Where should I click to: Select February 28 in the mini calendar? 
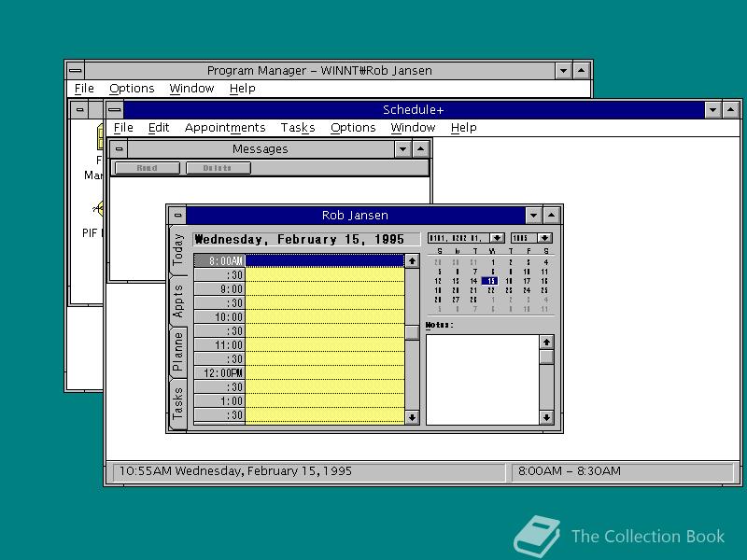tap(473, 300)
